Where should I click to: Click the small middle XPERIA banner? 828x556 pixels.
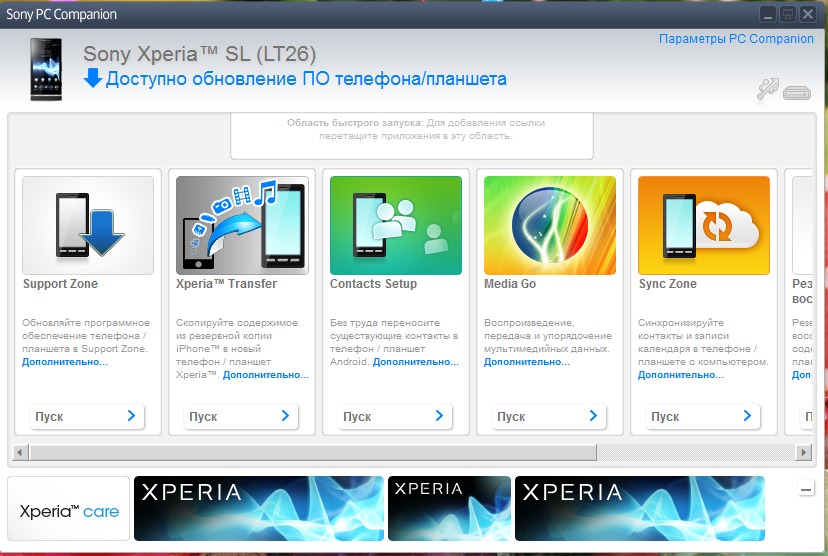pos(449,508)
